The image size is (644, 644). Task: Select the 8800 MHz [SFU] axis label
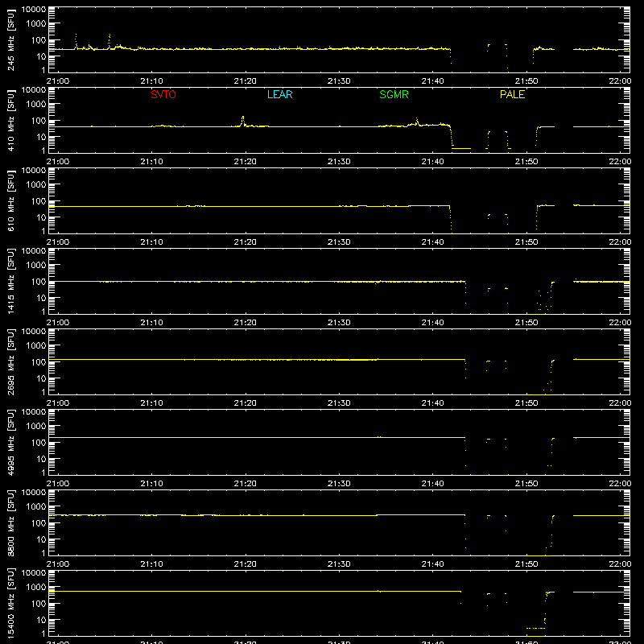pos(10,523)
